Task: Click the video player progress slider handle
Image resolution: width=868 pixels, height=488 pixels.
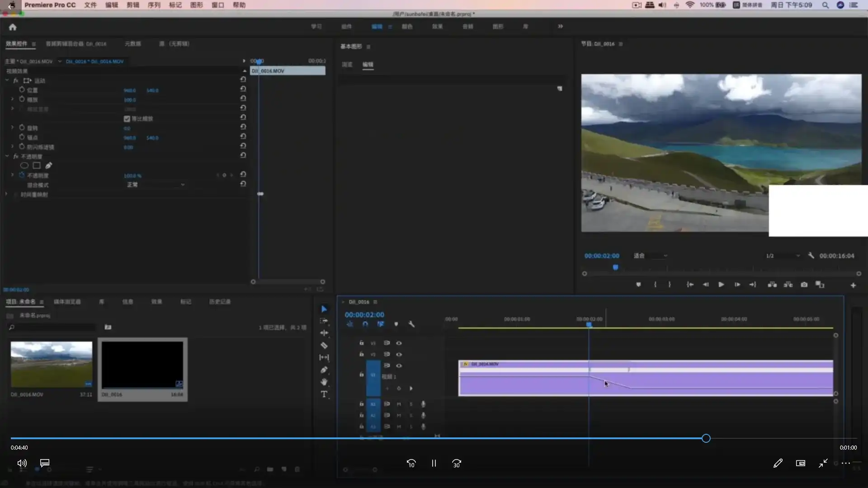Action: (x=706, y=438)
